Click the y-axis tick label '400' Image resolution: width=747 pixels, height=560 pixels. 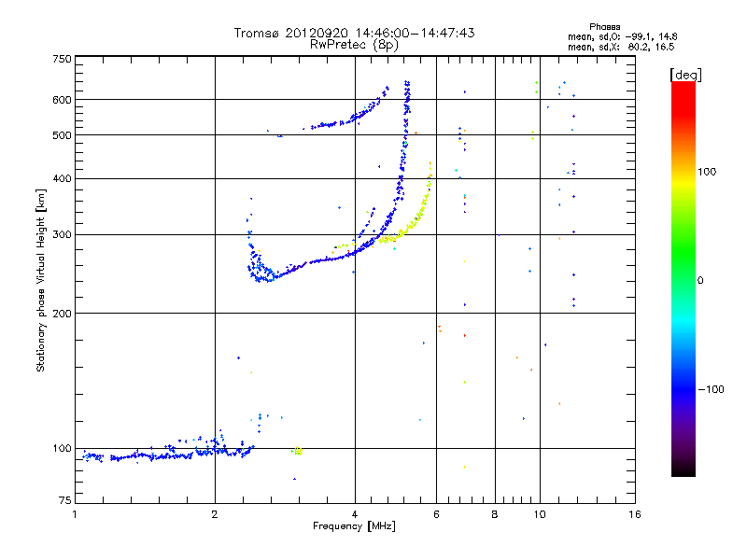(x=62, y=179)
